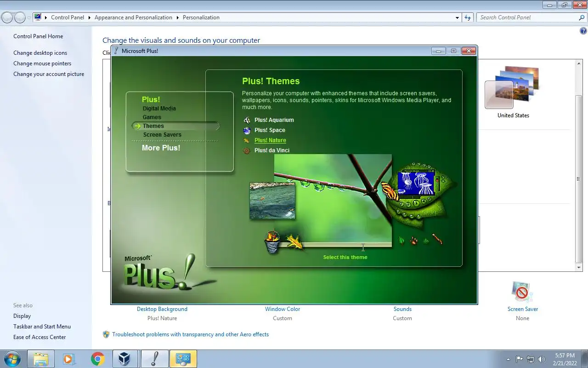The width and height of the screenshot is (588, 368).
Task: Select the Plus! Space theme
Action: pos(270,130)
